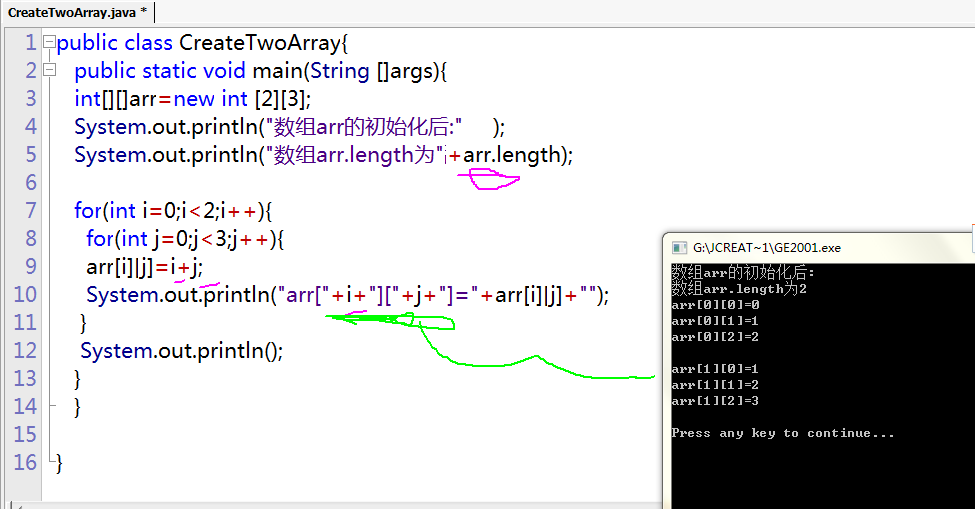The image size is (975, 509).
Task: Click line number 3 in gutter
Action: click(x=30, y=99)
